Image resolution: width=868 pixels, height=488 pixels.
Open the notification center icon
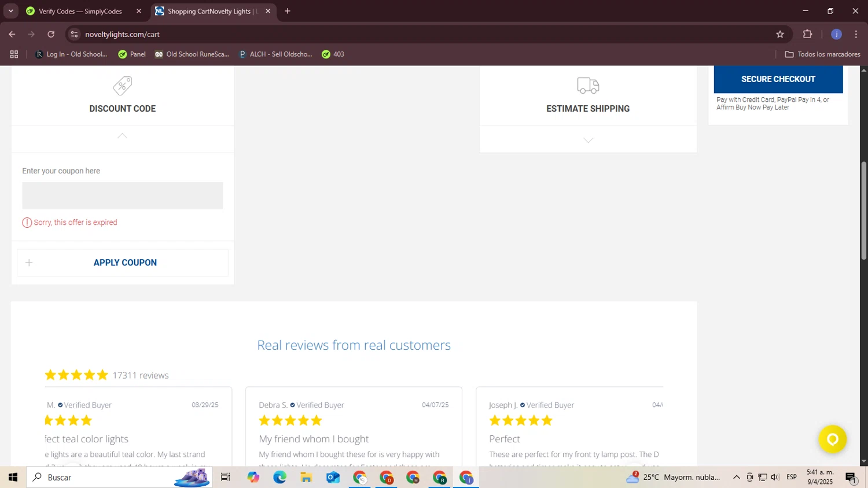point(851,478)
